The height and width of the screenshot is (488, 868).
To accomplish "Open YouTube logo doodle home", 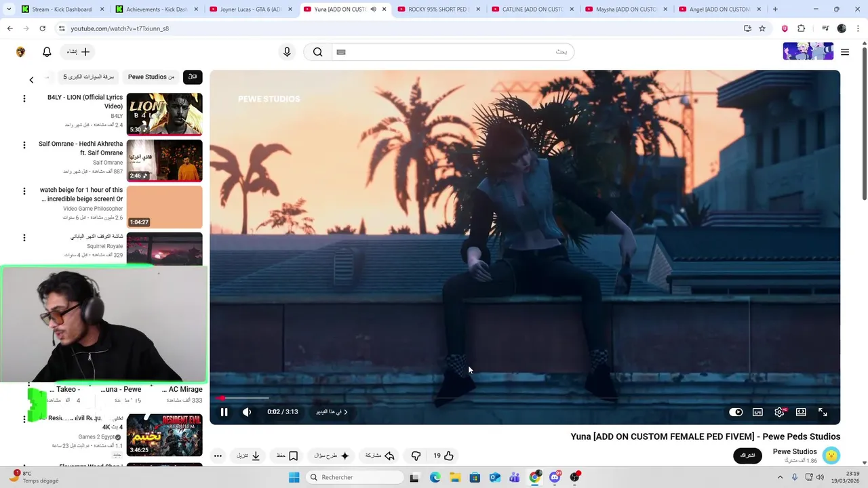I will coord(808,52).
